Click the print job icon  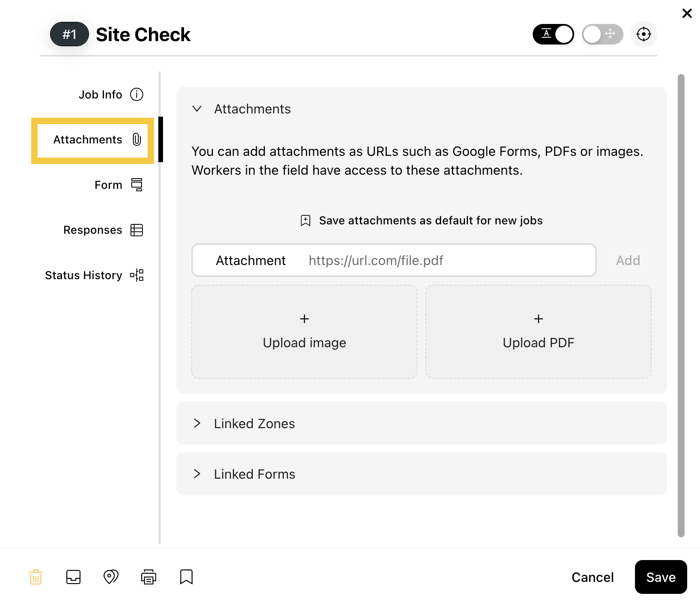(x=148, y=577)
